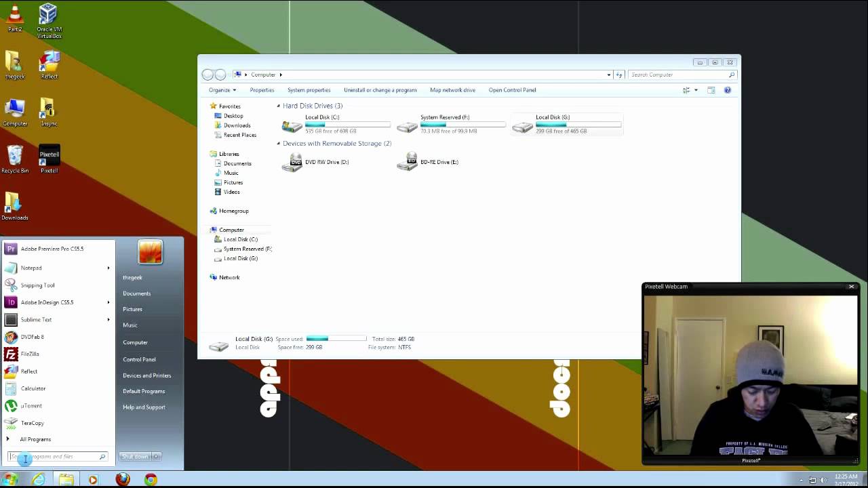Image resolution: width=868 pixels, height=488 pixels.
Task: Select the thegeek folder on desktop
Action: (x=14, y=66)
